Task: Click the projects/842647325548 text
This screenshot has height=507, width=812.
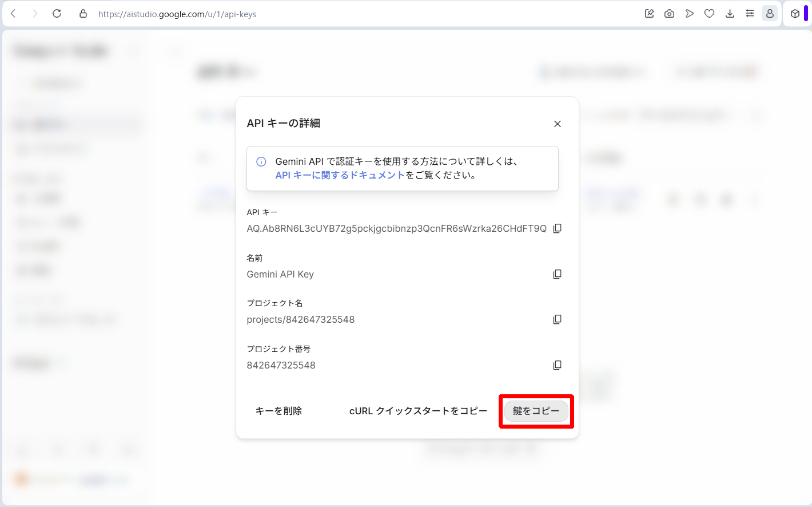Action: pos(301,319)
